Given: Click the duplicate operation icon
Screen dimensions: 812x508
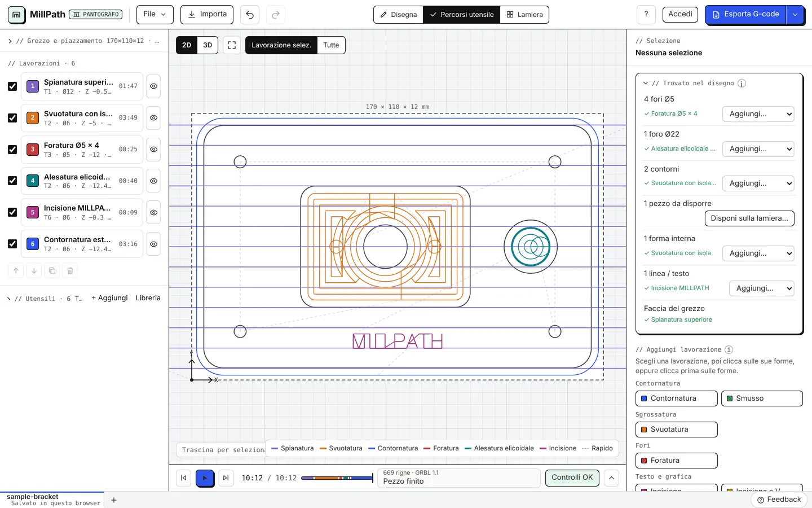Looking at the screenshot, I should coord(52,270).
